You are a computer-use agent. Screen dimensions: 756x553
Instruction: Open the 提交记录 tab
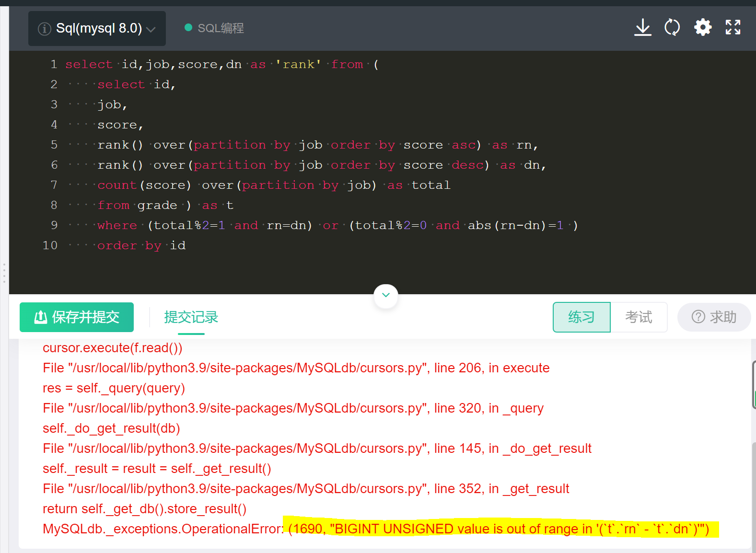click(191, 317)
